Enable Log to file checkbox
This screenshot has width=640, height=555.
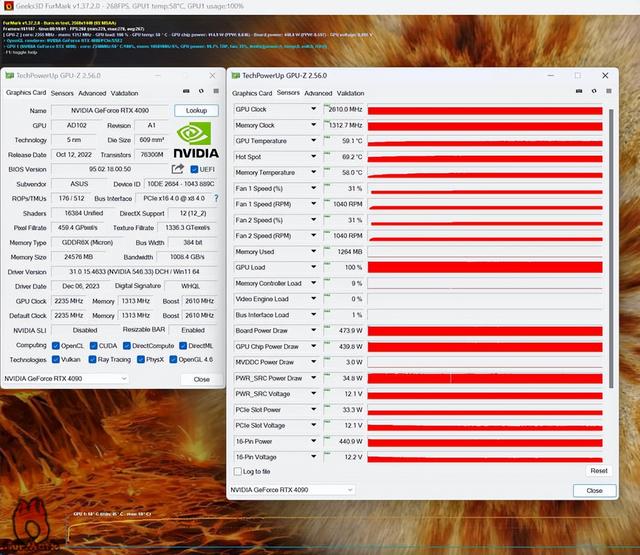238,471
